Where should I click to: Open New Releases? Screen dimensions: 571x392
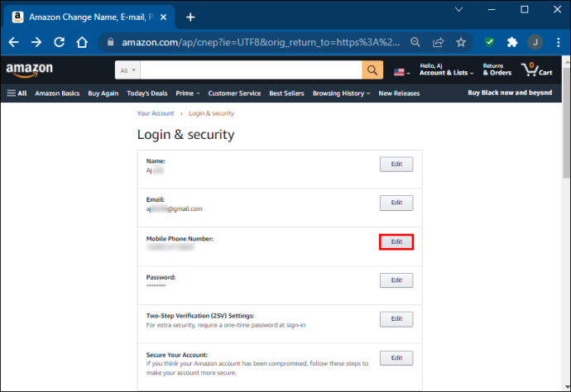click(399, 93)
